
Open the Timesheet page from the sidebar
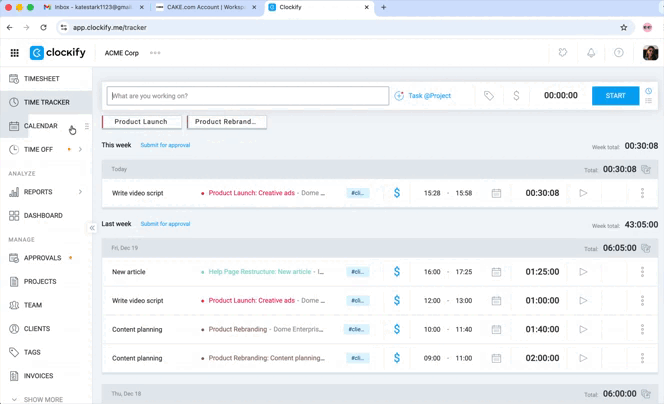click(x=41, y=78)
